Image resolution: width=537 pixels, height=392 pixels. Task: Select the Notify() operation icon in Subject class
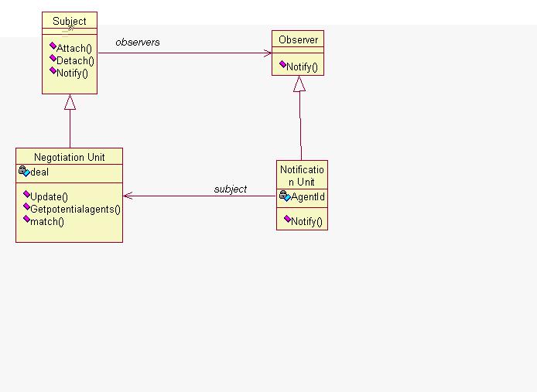pyautogui.click(x=53, y=71)
